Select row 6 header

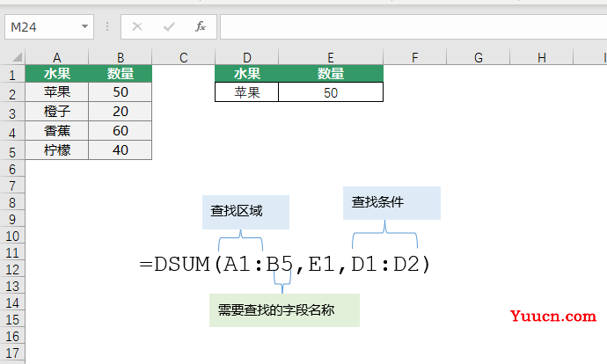coord(12,169)
